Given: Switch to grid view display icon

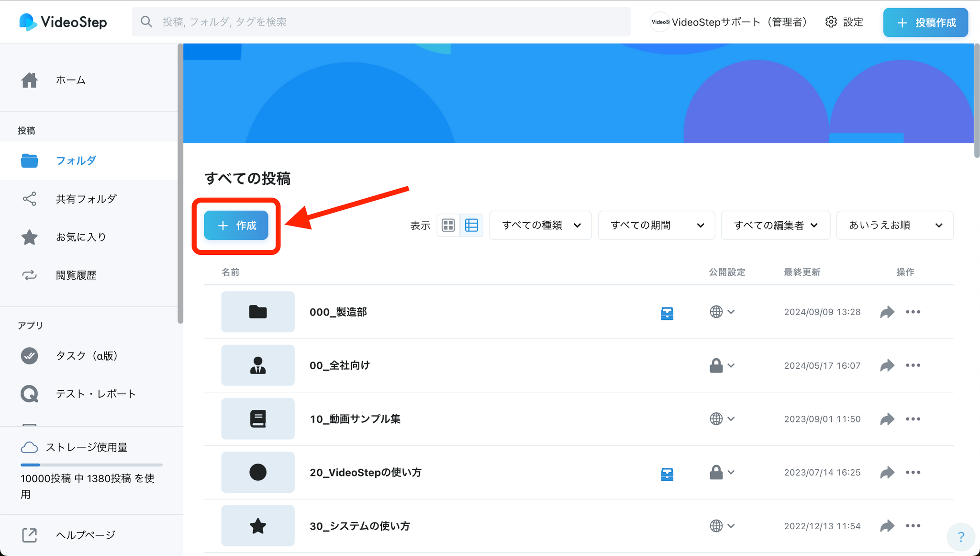Looking at the screenshot, I should pos(448,225).
